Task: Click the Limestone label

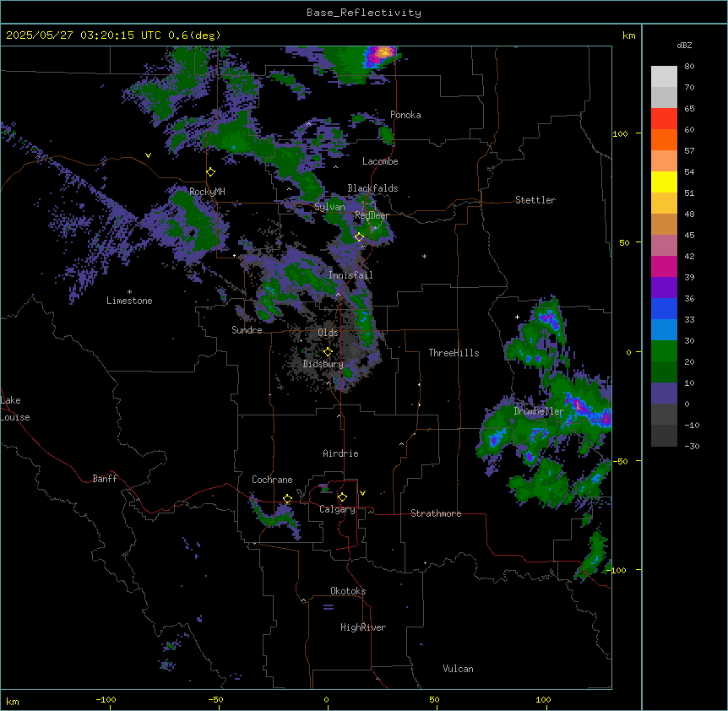Action: pos(129,301)
